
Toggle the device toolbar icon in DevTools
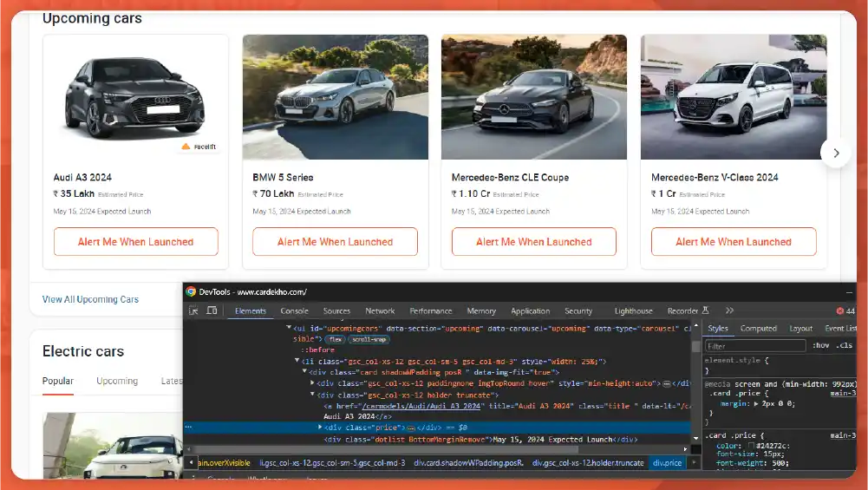212,310
